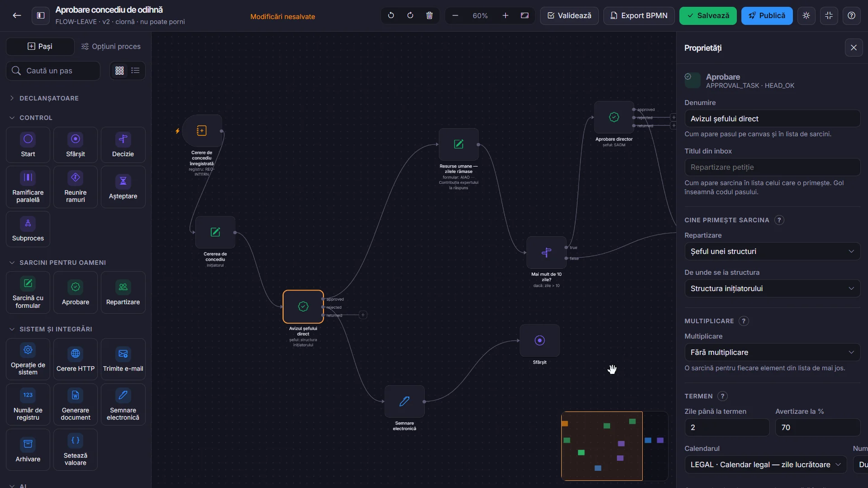The height and width of the screenshot is (488, 868).
Task: Click the minimap thumbnail
Action: pyautogui.click(x=614, y=446)
